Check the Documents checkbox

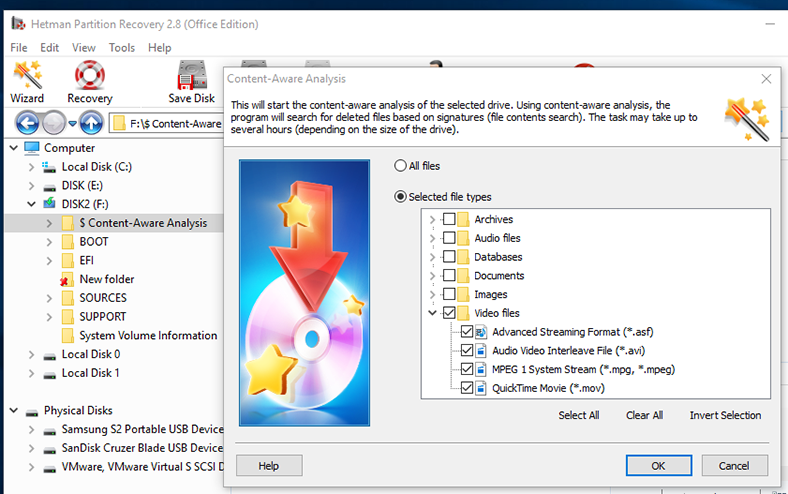point(449,275)
